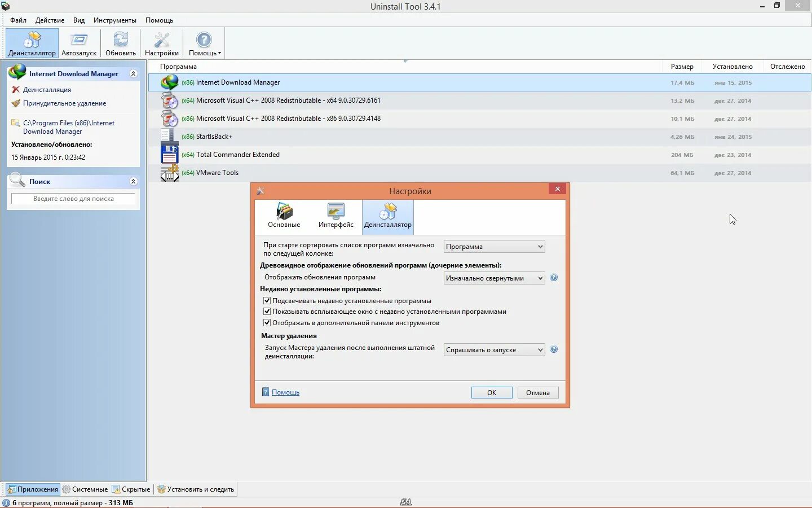The height and width of the screenshot is (508, 812).
Task: Open the Файл menu
Action: click(x=18, y=20)
